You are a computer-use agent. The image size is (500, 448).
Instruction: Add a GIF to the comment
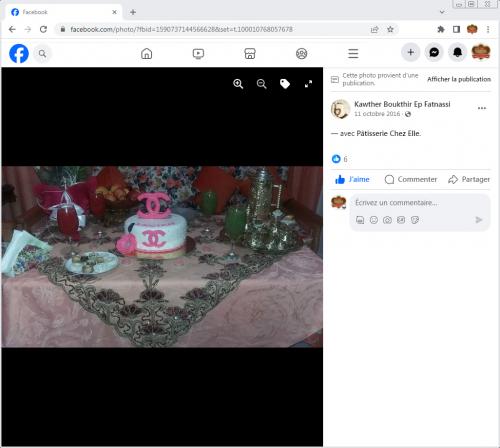pyautogui.click(x=401, y=220)
